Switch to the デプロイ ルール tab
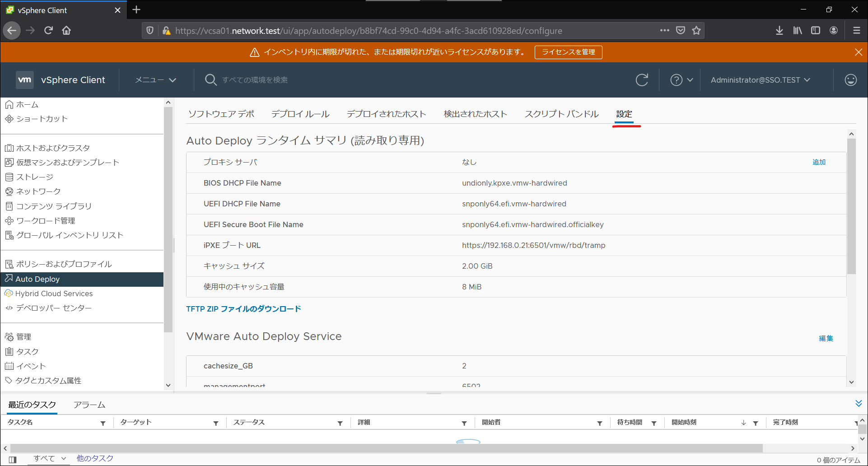This screenshot has height=466, width=868. [300, 114]
